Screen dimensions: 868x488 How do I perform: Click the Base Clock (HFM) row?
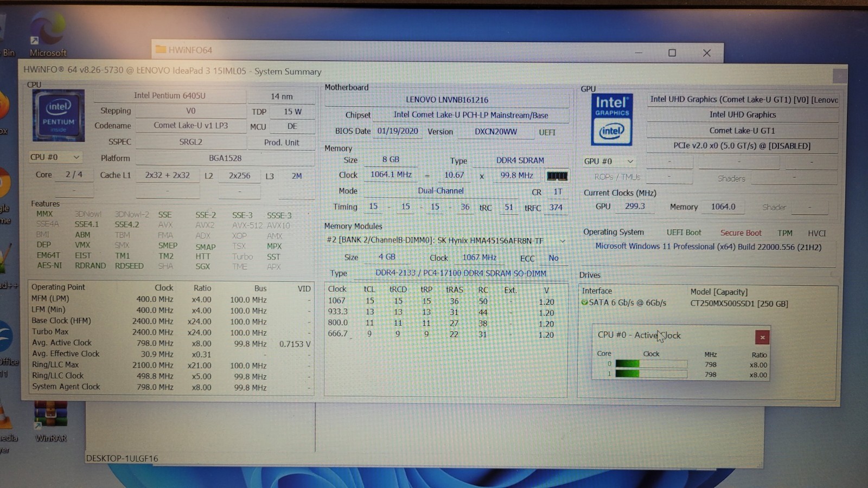point(171,321)
